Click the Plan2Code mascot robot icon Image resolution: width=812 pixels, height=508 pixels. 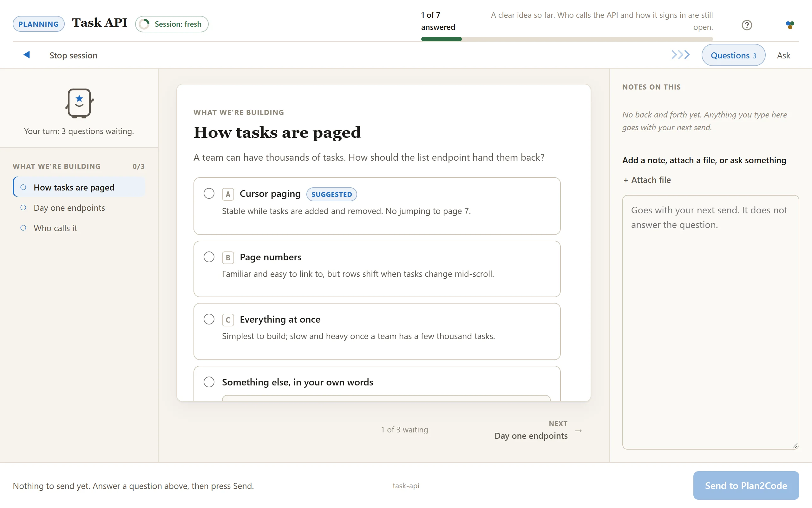[79, 103]
